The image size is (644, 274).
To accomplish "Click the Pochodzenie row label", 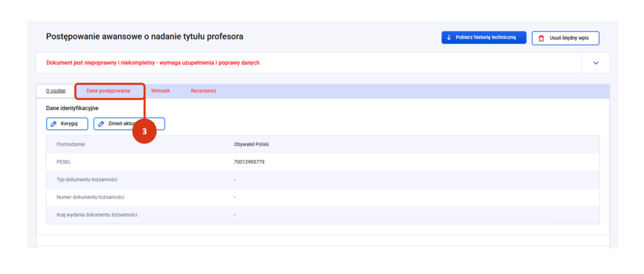I will [x=70, y=144].
